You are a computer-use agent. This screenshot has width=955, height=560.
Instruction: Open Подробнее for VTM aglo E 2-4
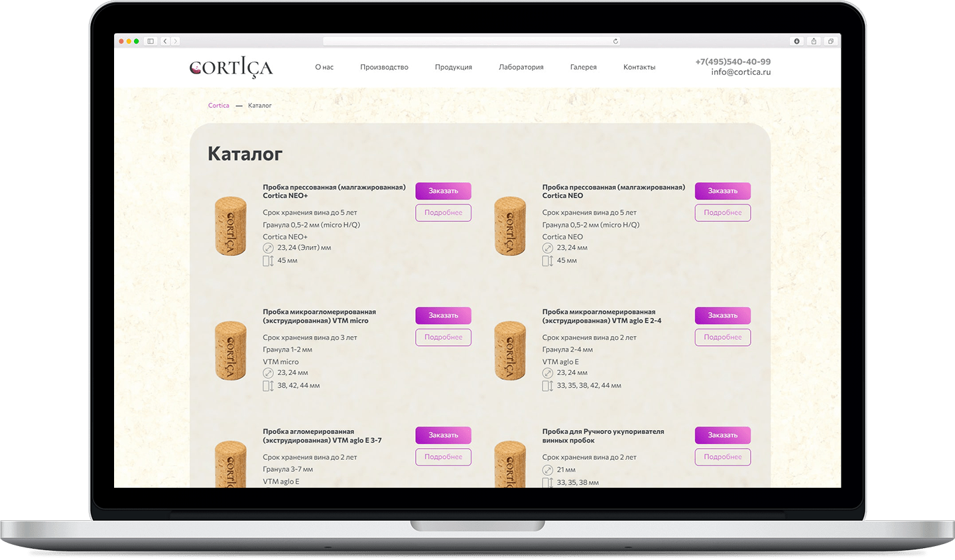(723, 337)
